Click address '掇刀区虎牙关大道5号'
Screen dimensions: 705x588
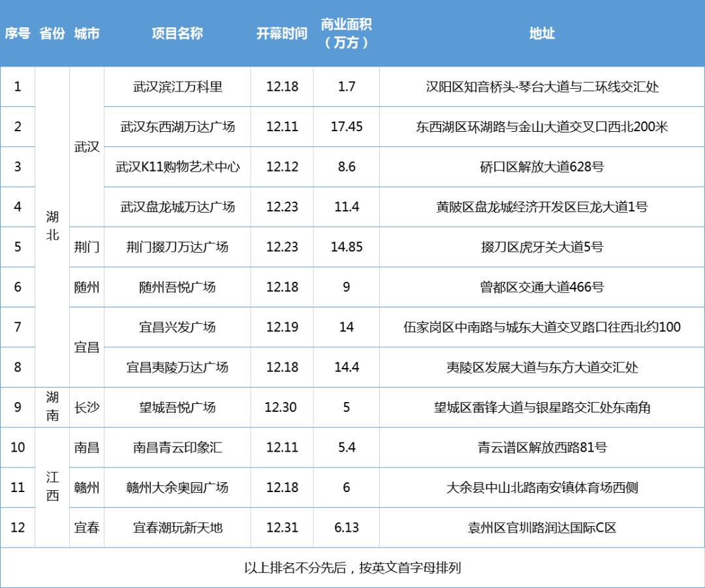coord(542,247)
